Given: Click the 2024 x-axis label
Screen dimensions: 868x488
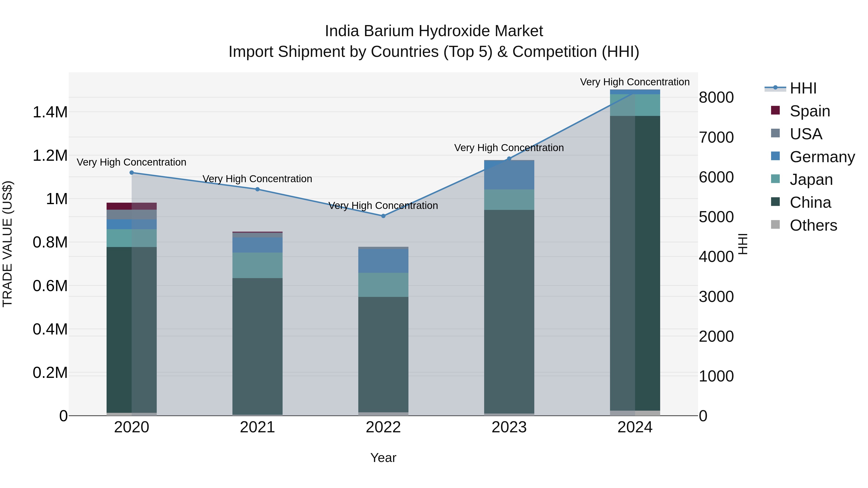Looking at the screenshot, I should (635, 427).
